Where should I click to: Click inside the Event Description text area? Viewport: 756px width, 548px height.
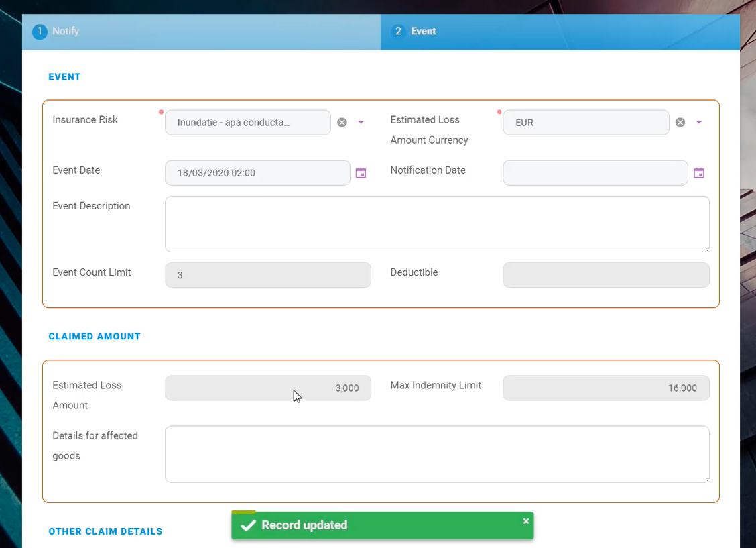[x=437, y=224]
